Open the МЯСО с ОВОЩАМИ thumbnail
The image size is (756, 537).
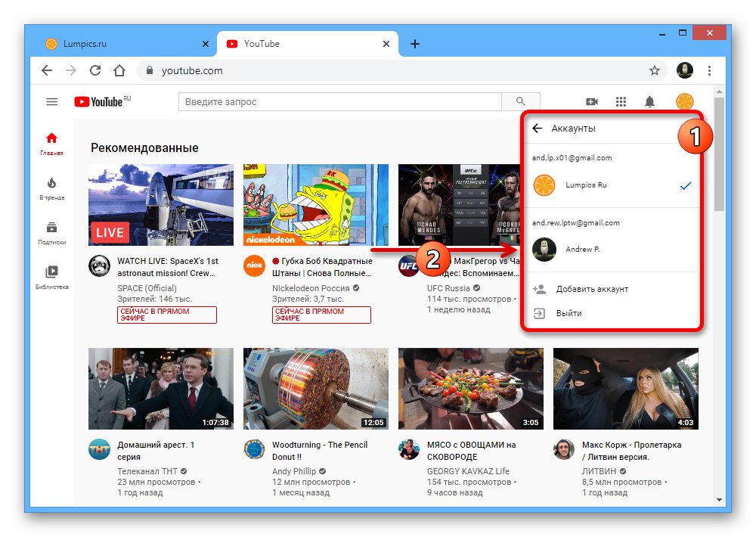pos(470,389)
